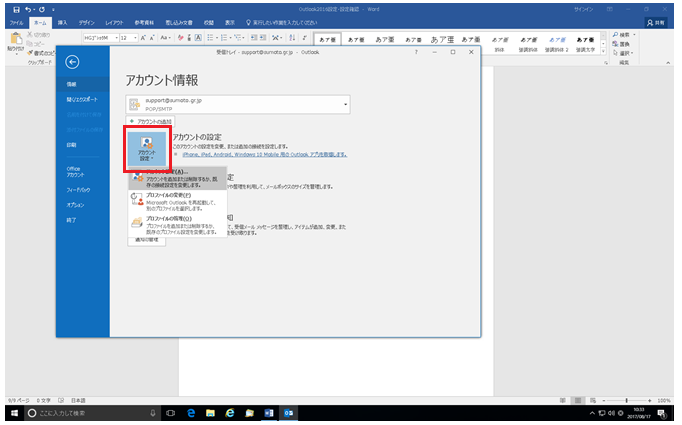Viewport: 682px width, 425px height.
Task: Redo action in Word quick access toolbar
Action: coord(42,9)
